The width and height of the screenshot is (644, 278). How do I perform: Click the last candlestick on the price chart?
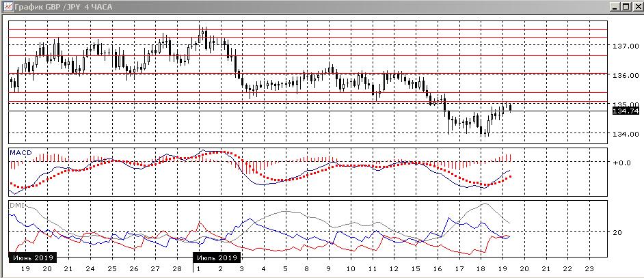point(510,107)
